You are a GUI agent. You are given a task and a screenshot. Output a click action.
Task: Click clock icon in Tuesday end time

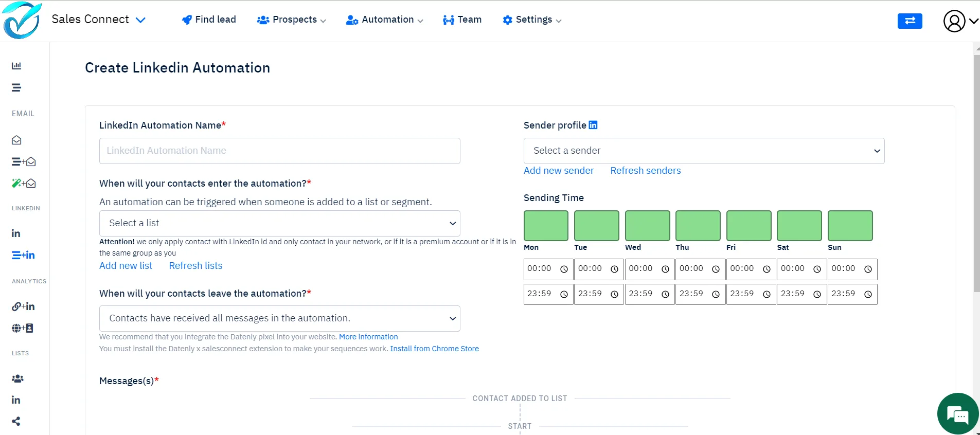[x=614, y=294]
